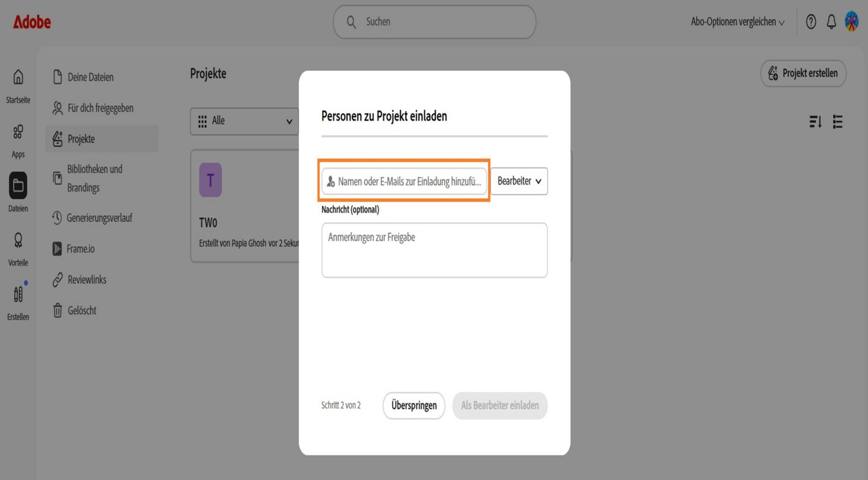Click the Projekte page heading
Viewport: 868px width, 480px height.
click(x=208, y=73)
